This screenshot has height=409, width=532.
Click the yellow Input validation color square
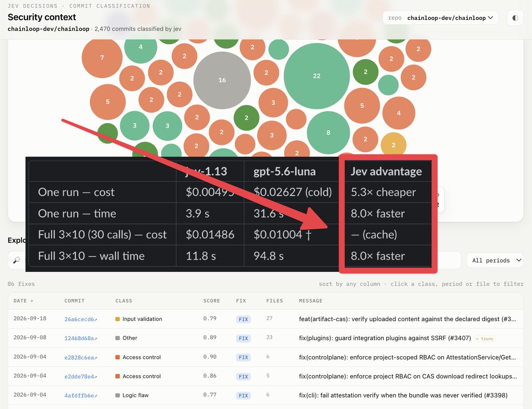[117, 319]
